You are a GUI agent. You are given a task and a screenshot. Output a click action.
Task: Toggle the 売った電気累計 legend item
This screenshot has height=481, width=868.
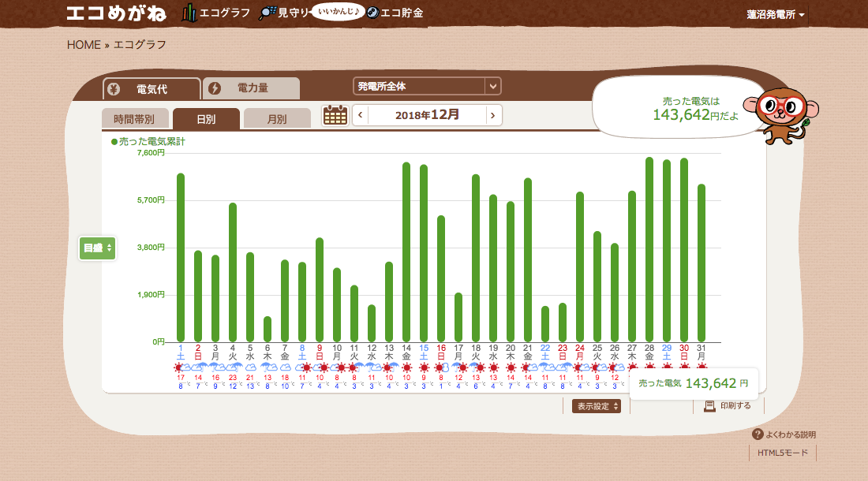click(x=148, y=142)
